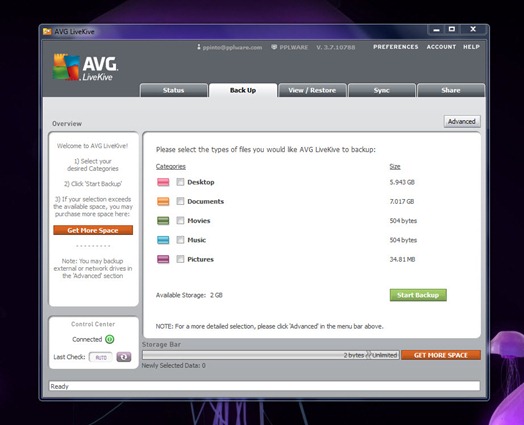
Task: Click GET MORE SPACE beside storage bar
Action: [441, 355]
